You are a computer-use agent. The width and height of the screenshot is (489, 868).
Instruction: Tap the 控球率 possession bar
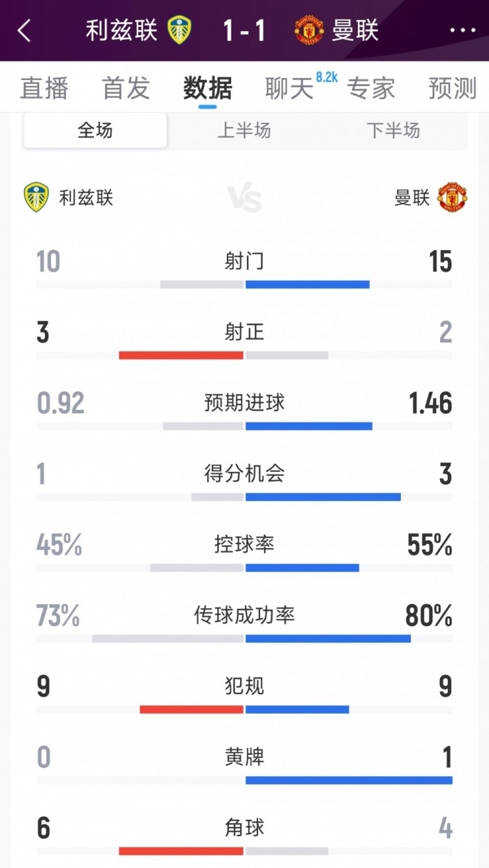(244, 568)
